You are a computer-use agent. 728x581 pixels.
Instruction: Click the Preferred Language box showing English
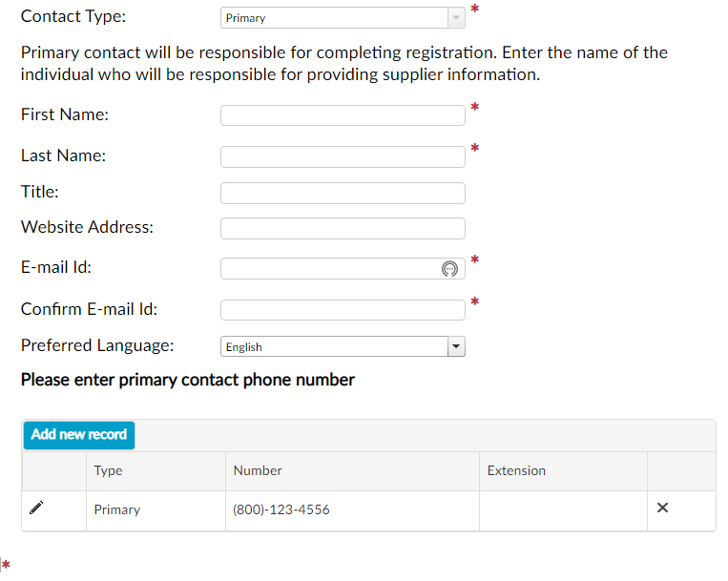(x=343, y=346)
